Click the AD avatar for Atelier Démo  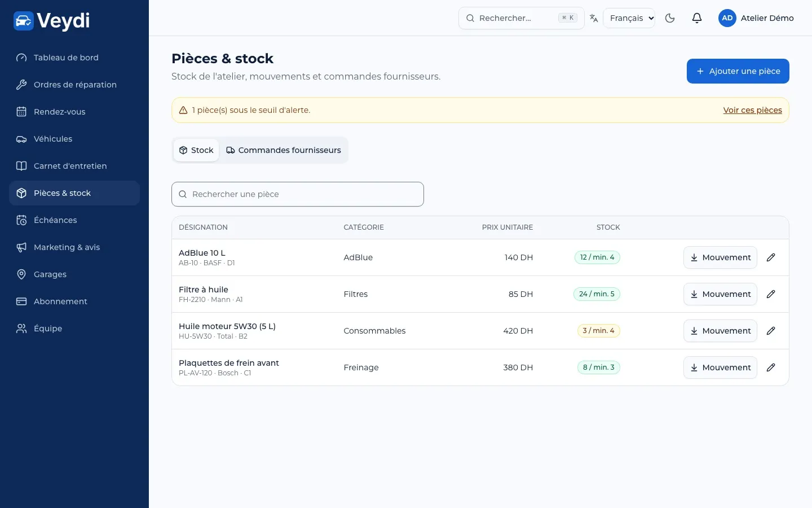[727, 18]
